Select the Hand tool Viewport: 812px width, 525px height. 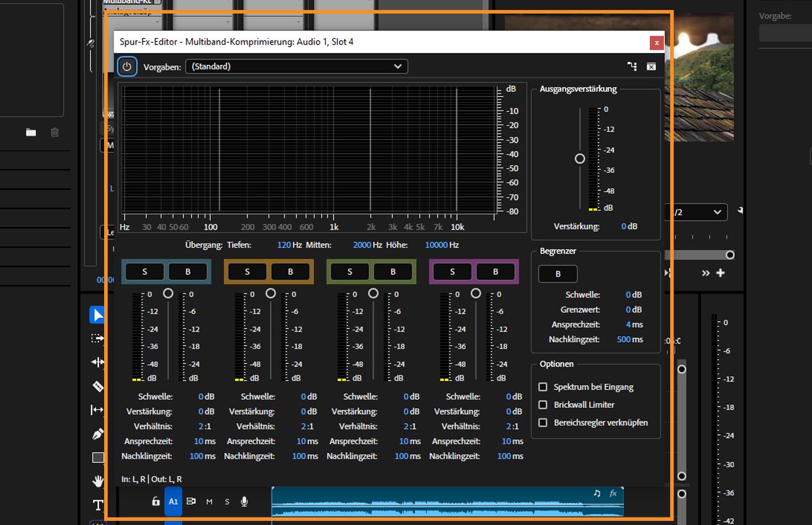click(x=98, y=481)
